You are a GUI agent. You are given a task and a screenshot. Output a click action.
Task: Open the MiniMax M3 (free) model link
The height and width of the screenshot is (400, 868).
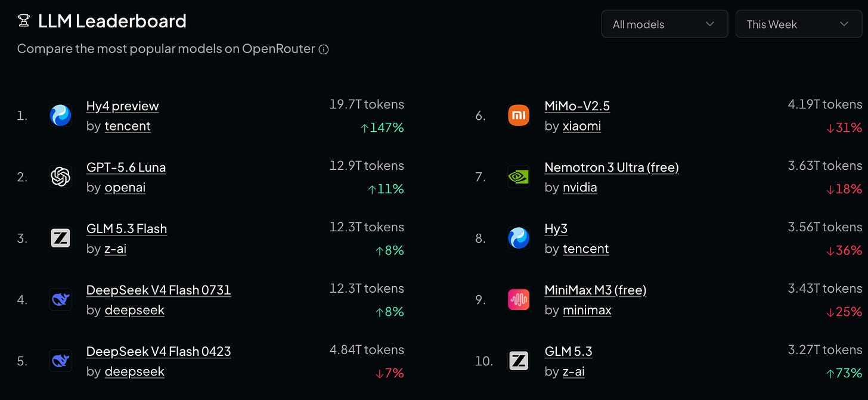click(x=596, y=290)
